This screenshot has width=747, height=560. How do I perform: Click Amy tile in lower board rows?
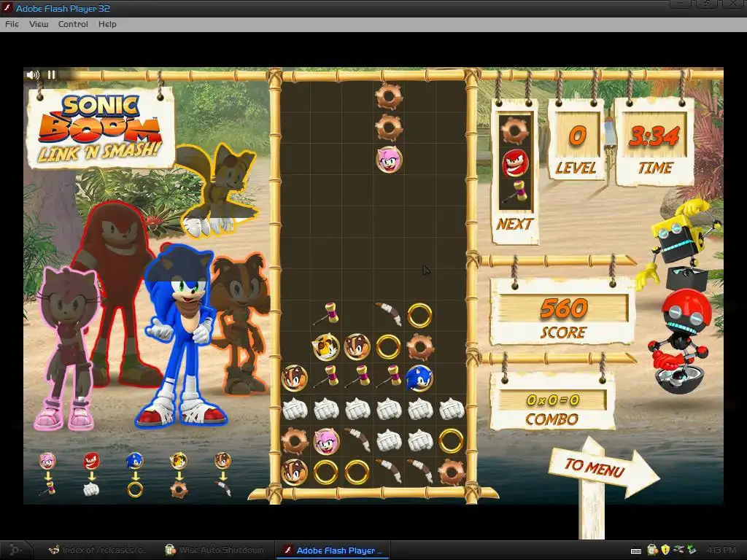326,441
